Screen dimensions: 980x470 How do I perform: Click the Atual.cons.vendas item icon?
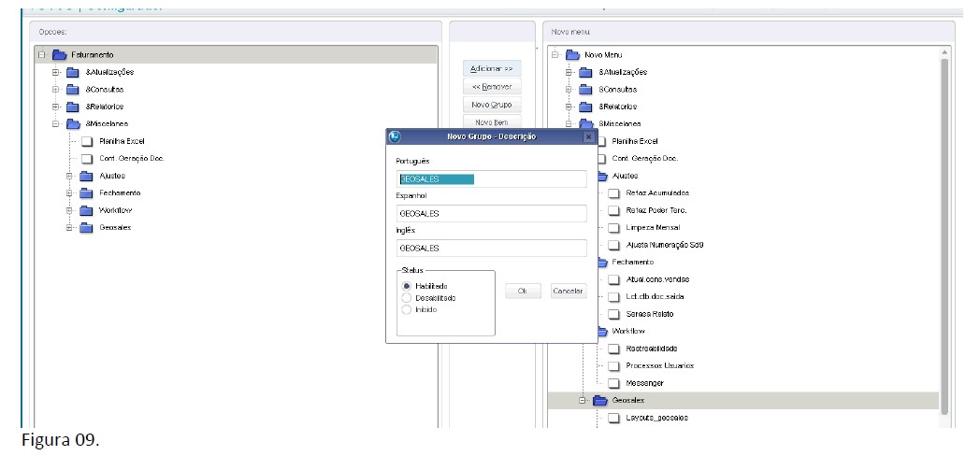coord(613,279)
